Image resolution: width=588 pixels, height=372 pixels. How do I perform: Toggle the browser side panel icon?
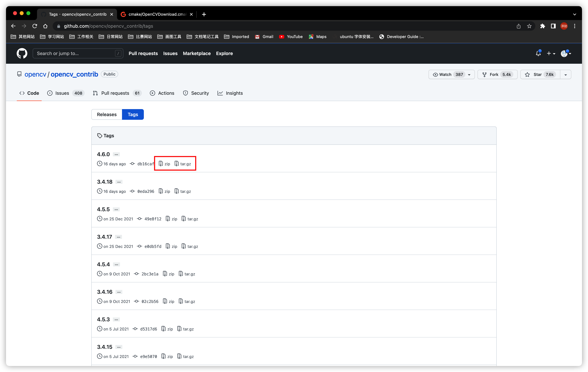pos(553,26)
